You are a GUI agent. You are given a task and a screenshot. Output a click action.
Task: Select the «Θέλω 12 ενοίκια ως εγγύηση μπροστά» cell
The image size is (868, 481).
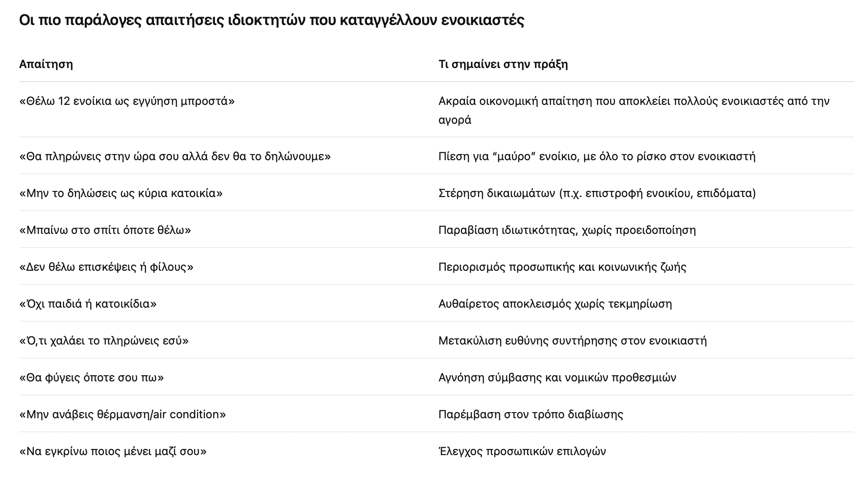[x=127, y=101]
